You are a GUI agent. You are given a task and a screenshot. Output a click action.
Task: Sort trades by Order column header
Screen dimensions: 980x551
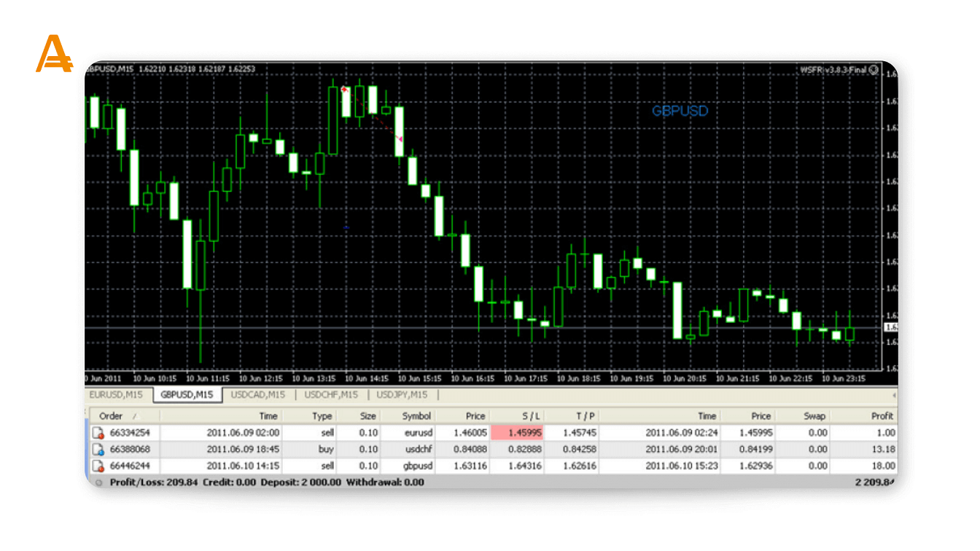(112, 416)
